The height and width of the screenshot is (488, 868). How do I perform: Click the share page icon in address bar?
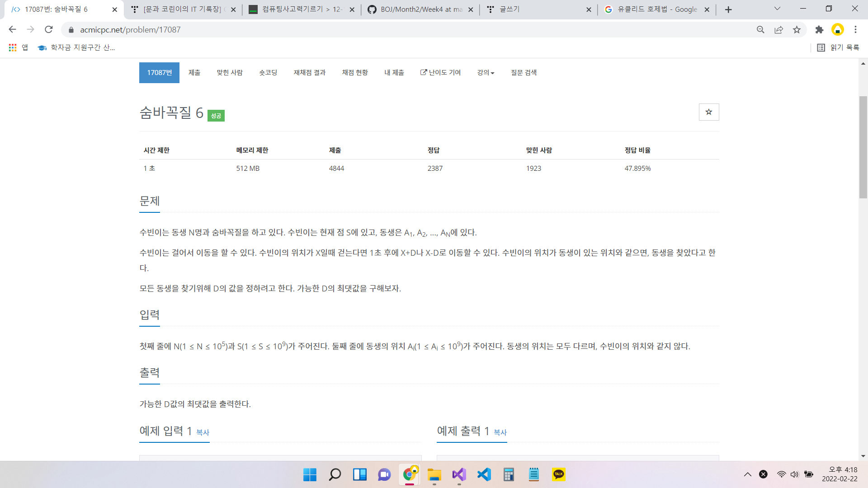pos(778,30)
